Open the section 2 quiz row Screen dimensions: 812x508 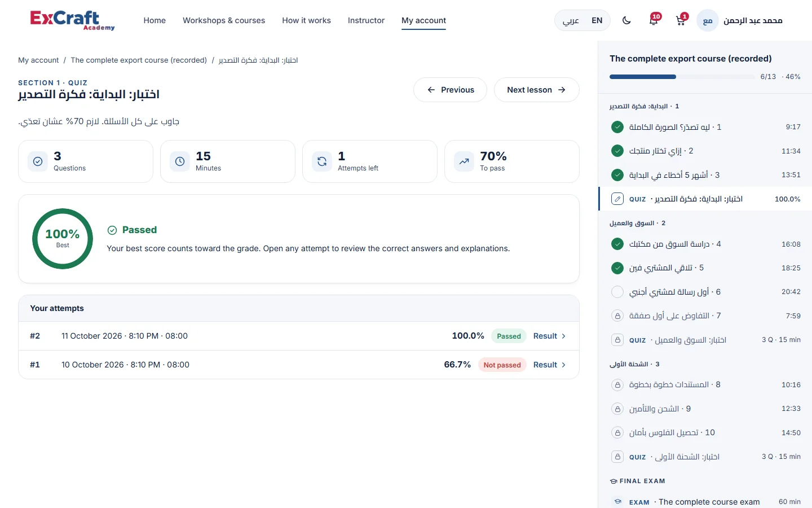pyautogui.click(x=705, y=340)
